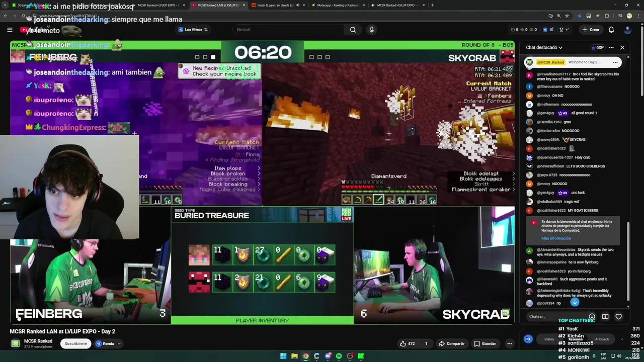Open the AI Coach tab below chat
Viewport: 644px width, 362px height.
602,339
